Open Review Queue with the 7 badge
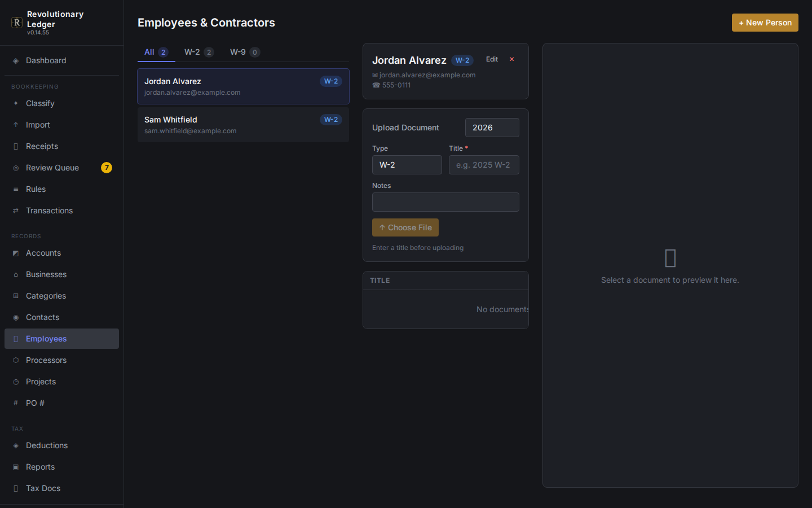Viewport: 812px width, 508px height. [x=61, y=168]
